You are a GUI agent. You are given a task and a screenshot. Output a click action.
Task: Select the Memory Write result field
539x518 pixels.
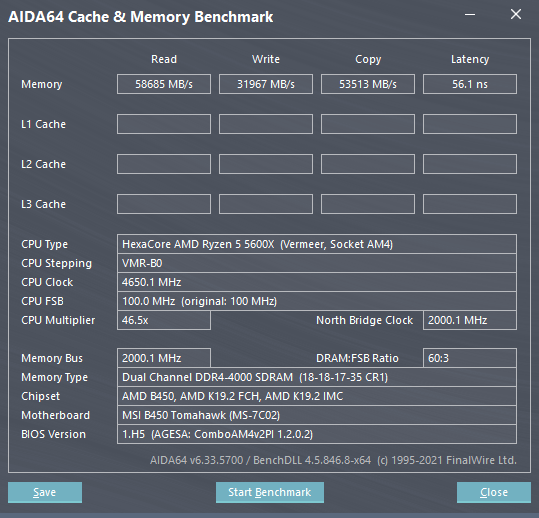point(266,84)
